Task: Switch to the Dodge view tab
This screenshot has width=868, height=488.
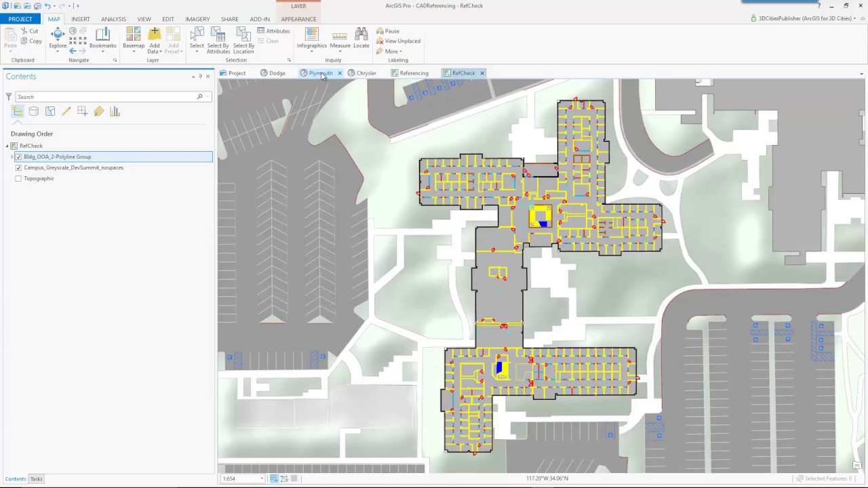Action: click(273, 73)
